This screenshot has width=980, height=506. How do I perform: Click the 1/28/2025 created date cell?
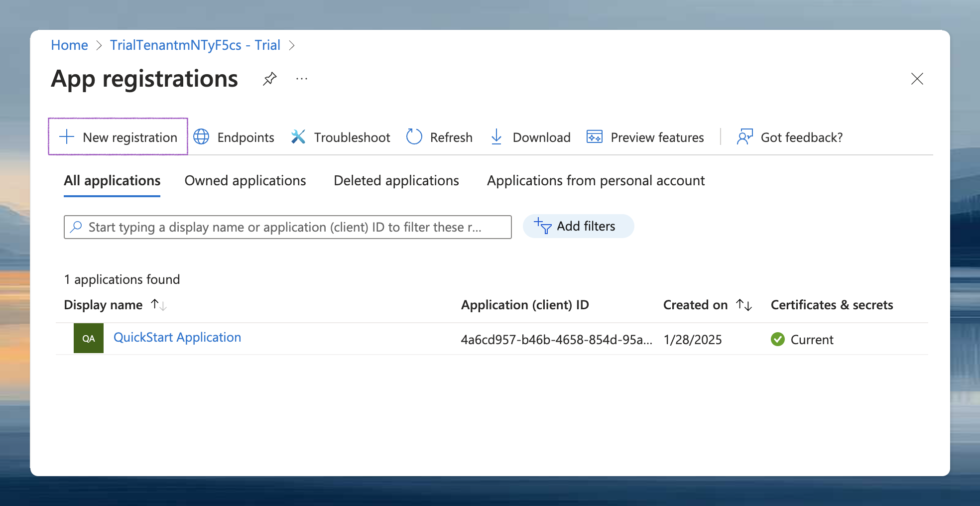(693, 340)
